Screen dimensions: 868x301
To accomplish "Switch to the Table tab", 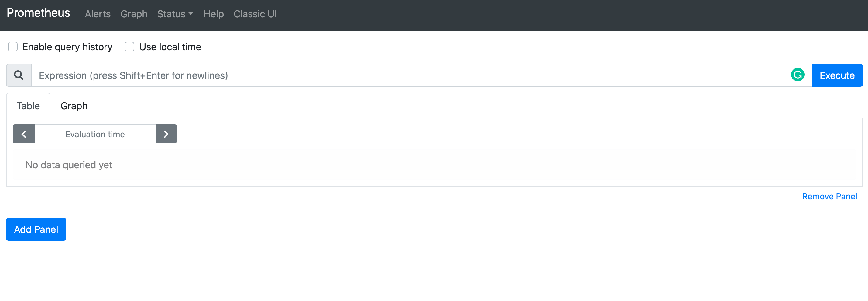I will tap(28, 106).
